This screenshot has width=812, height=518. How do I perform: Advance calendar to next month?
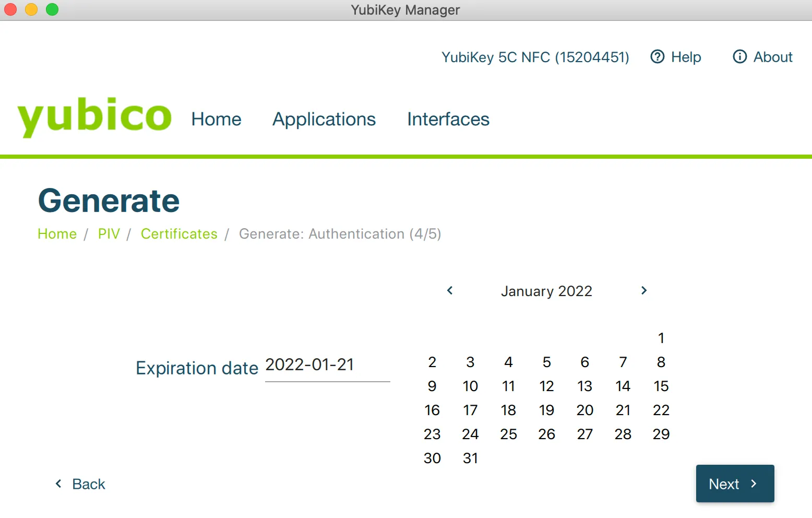pos(644,291)
